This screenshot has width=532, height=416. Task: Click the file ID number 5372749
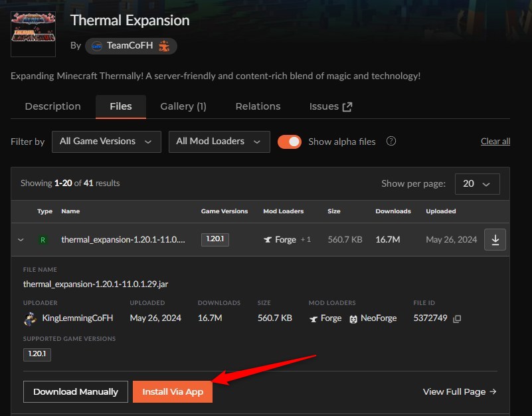pyautogui.click(x=430, y=318)
